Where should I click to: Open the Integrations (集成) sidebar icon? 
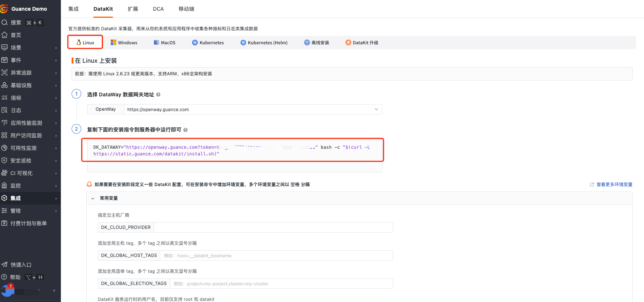[x=4, y=198]
